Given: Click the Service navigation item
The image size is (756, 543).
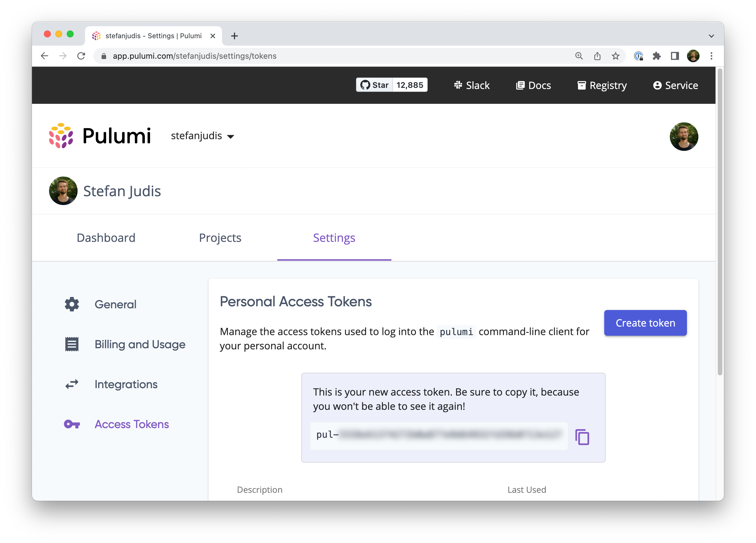Looking at the screenshot, I should pyautogui.click(x=676, y=85).
